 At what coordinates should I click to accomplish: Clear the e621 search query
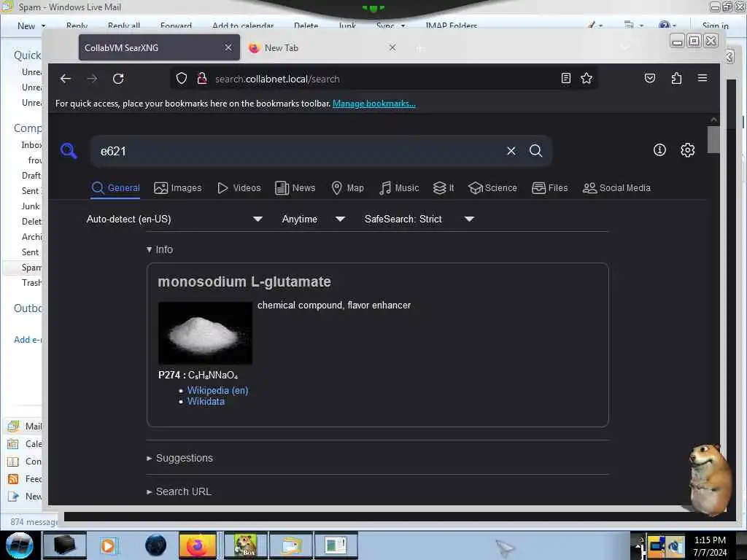(511, 151)
